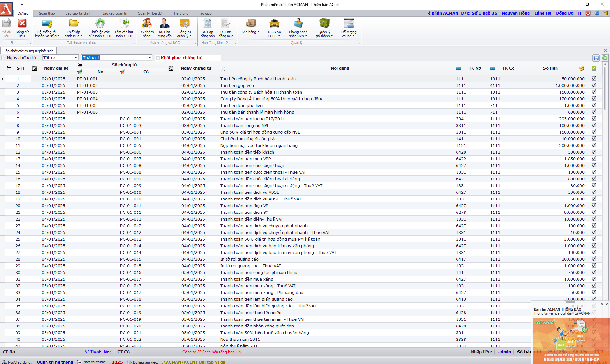Click the list icon next to STT header
610x364 pixels.
9,68
